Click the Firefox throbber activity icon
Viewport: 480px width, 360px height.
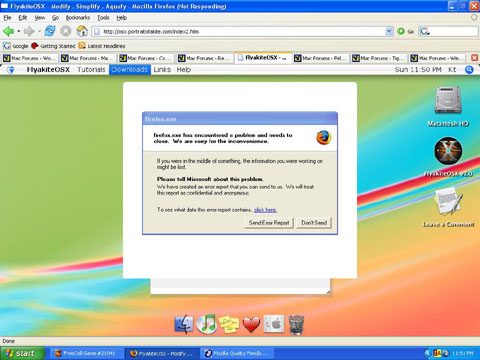(x=474, y=17)
